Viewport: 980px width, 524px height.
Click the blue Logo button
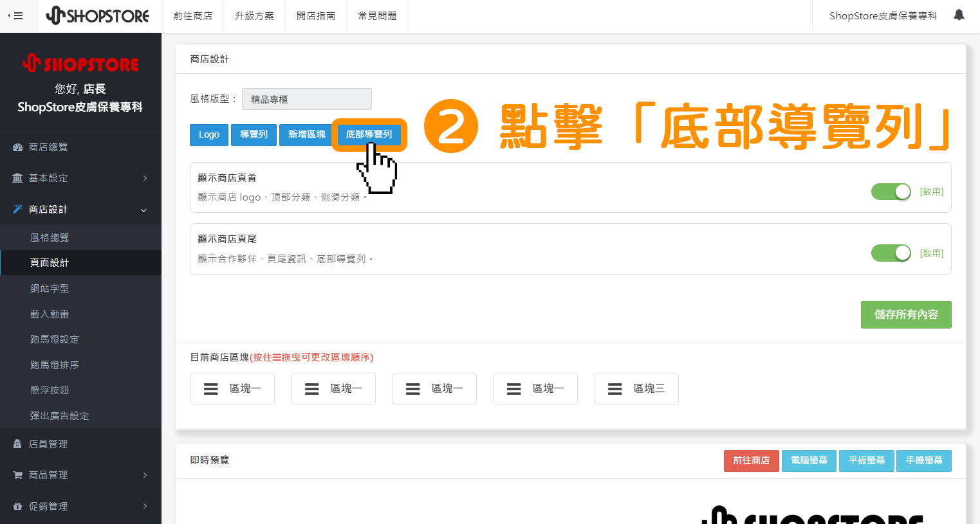click(208, 134)
